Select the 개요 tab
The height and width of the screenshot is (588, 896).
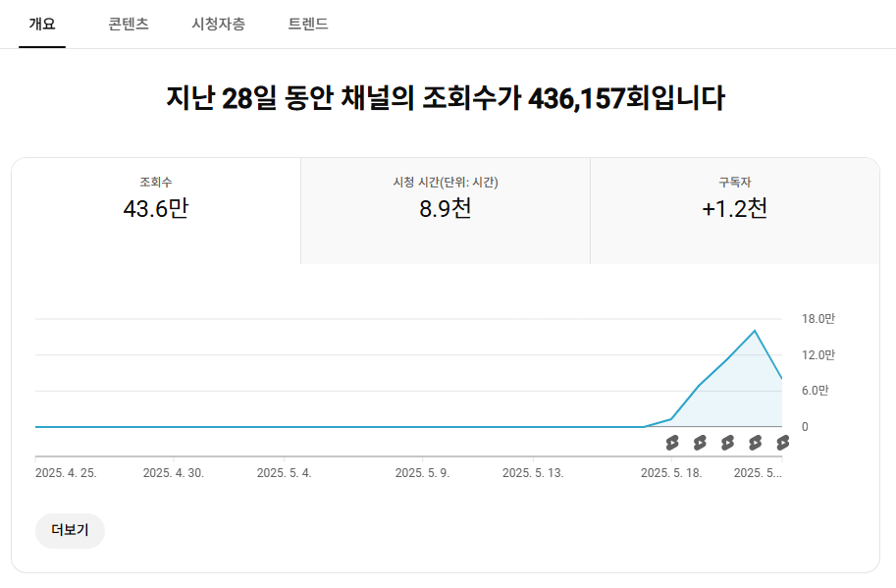[42, 24]
